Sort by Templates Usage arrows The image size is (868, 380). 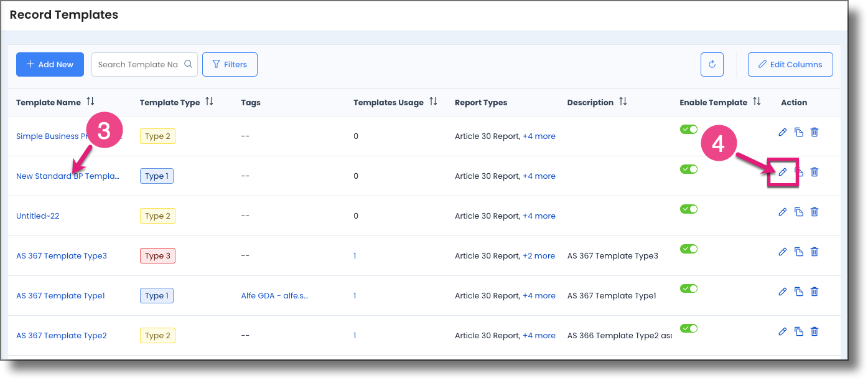coord(433,102)
